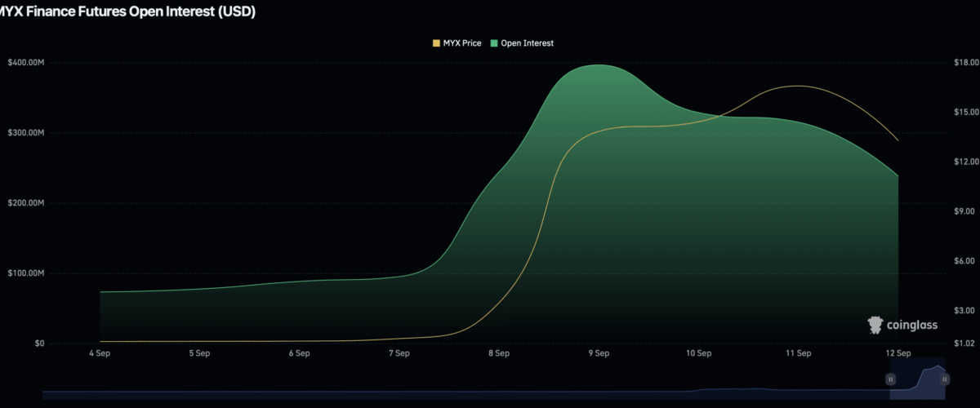Screen dimensions: 980x408
Task: Select the 12 Sep date on axis
Action: pyautogui.click(x=898, y=354)
